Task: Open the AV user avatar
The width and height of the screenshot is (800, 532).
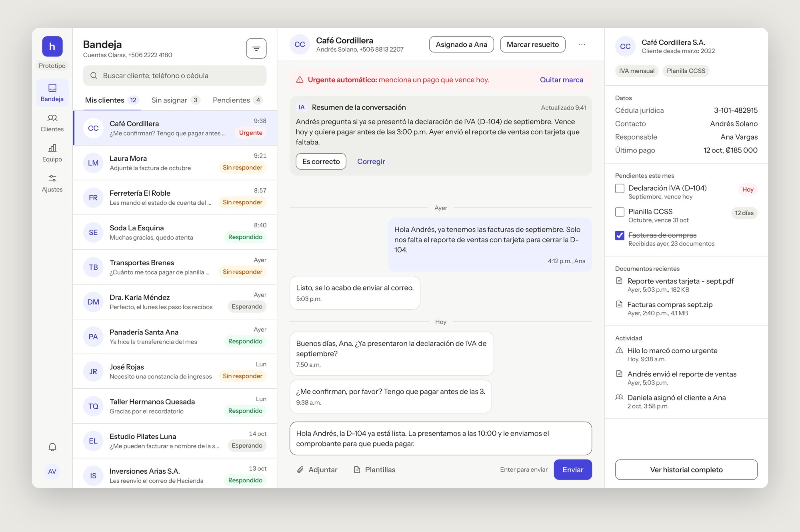Action: 52,472
